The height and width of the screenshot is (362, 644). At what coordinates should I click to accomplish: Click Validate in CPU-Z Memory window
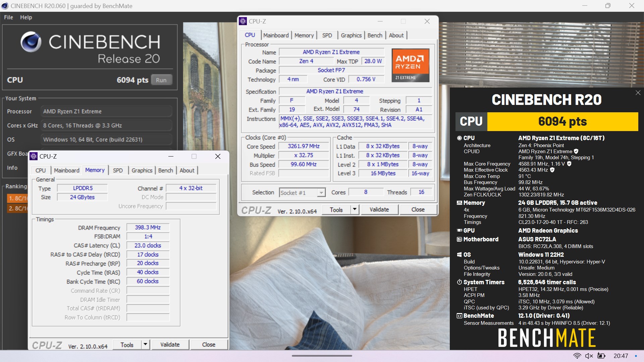pos(170,345)
